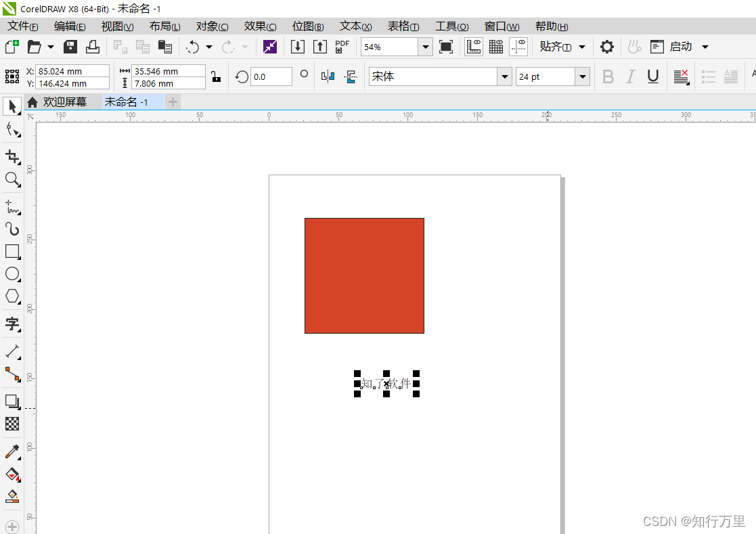
Task: Toggle the guidelines display
Action: 519,47
